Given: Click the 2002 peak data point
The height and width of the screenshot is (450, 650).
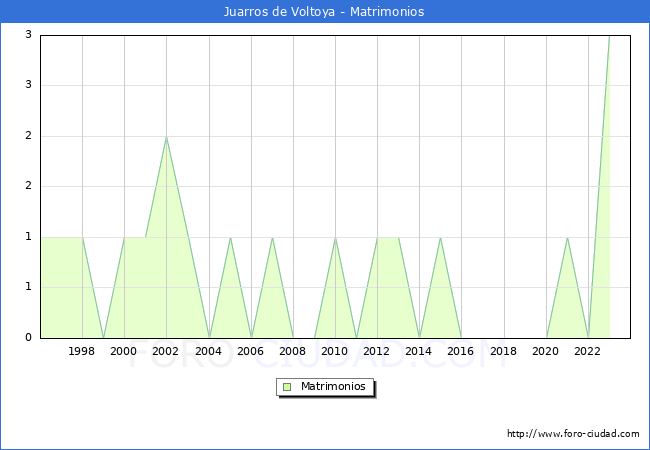Looking at the screenshot, I should pyautogui.click(x=166, y=137).
